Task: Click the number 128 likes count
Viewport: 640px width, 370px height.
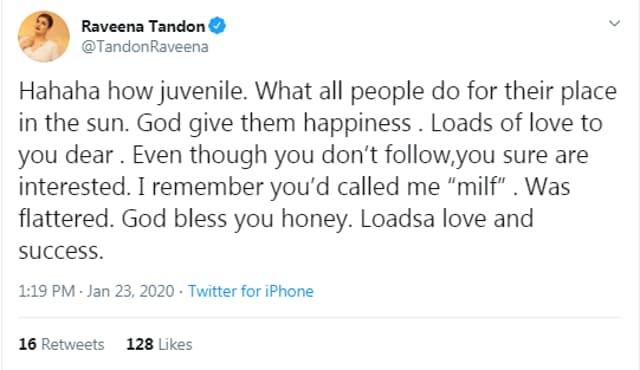Action: [x=140, y=344]
